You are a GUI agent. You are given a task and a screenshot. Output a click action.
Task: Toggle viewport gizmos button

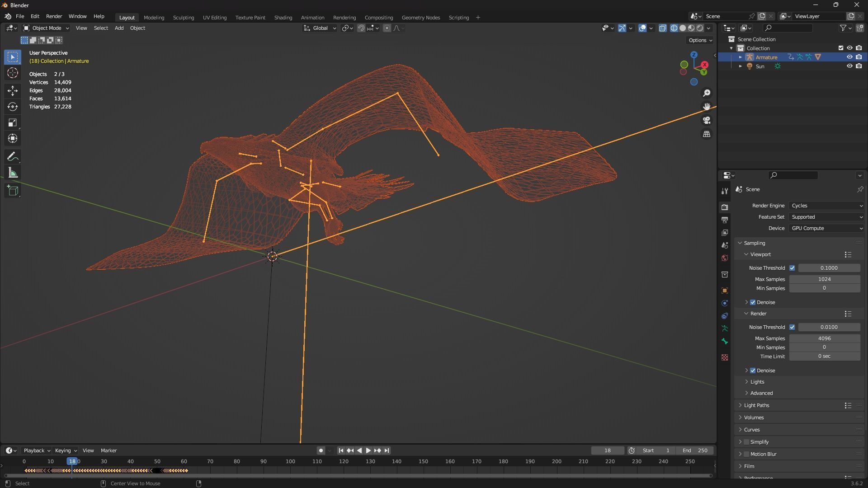(622, 28)
